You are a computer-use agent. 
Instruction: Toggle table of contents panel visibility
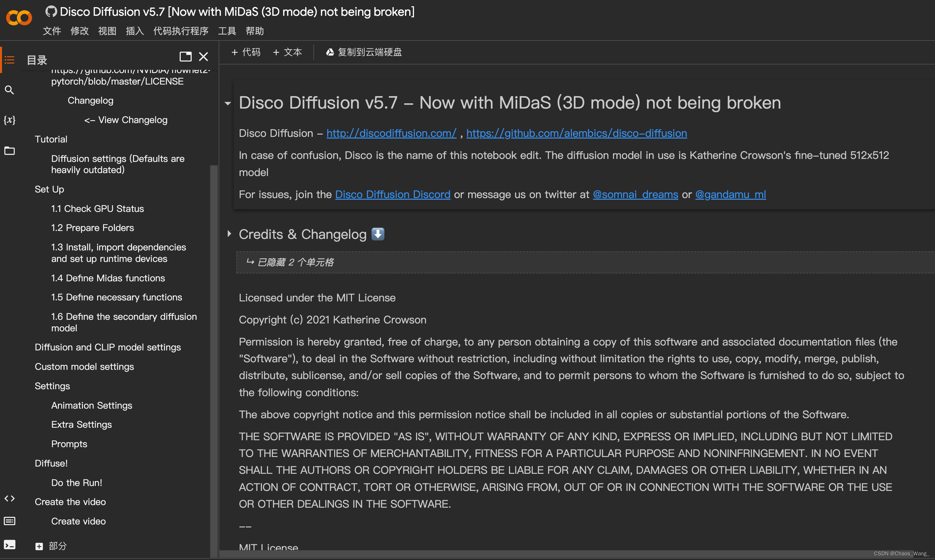click(9, 59)
